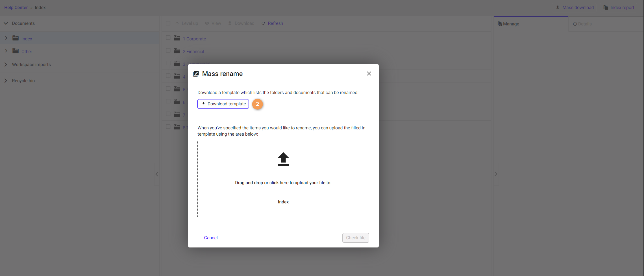Click the 2 Financial folder icon
The height and width of the screenshot is (276, 644).
click(177, 51)
